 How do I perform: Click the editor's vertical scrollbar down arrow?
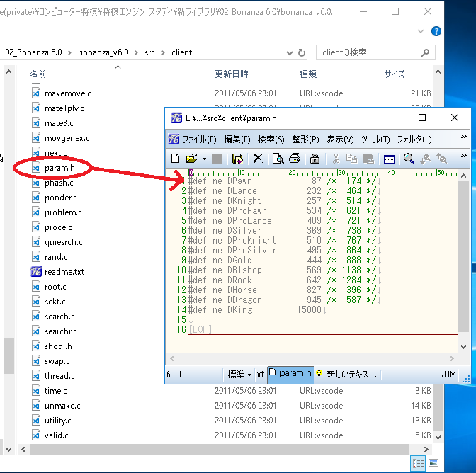click(x=463, y=346)
